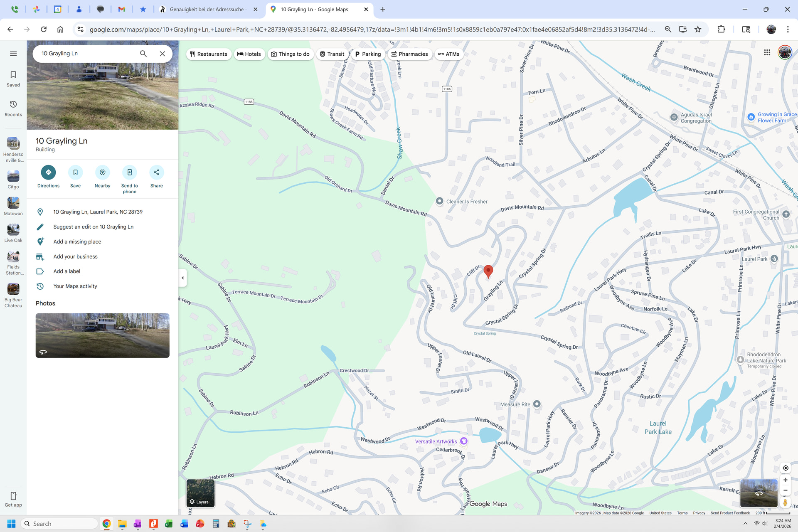Toggle Layers satellite view
The image size is (798, 532).
(200, 493)
